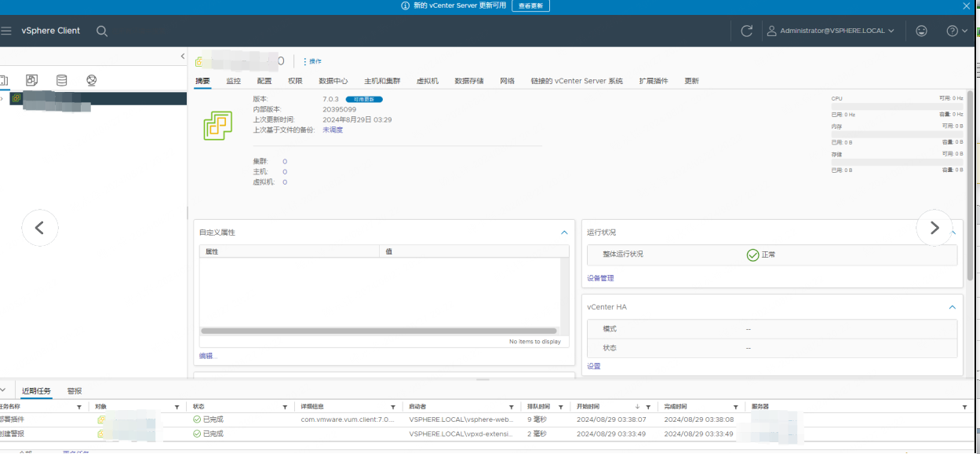Viewport: 980px width, 454px height.
Task: Select the 近期任务 tab
Action: (36, 391)
